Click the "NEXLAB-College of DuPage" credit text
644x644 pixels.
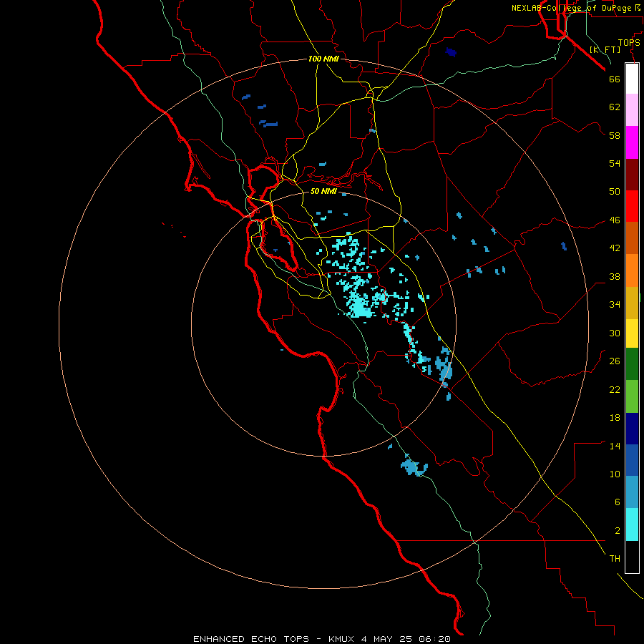[x=572, y=8]
